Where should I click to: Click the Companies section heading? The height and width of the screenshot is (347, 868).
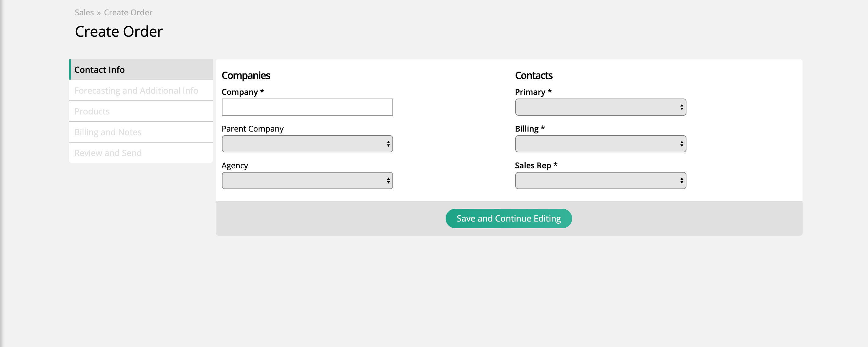246,76
